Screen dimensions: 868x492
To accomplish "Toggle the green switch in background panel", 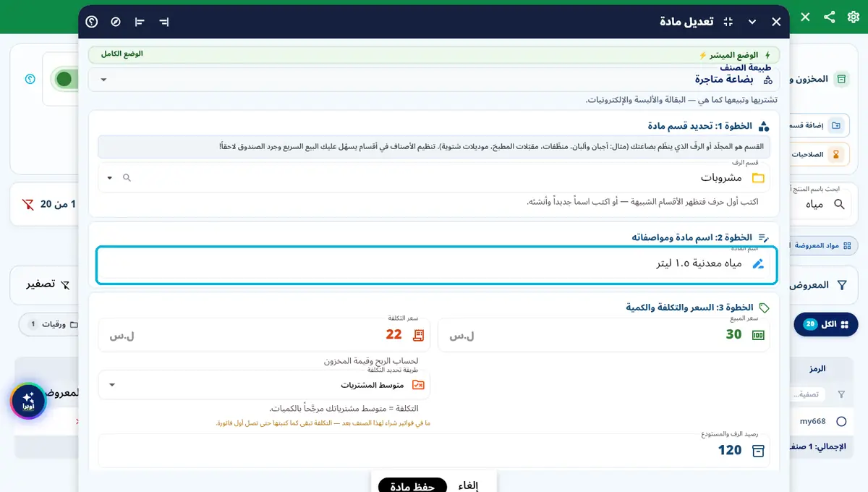I will click(x=65, y=79).
